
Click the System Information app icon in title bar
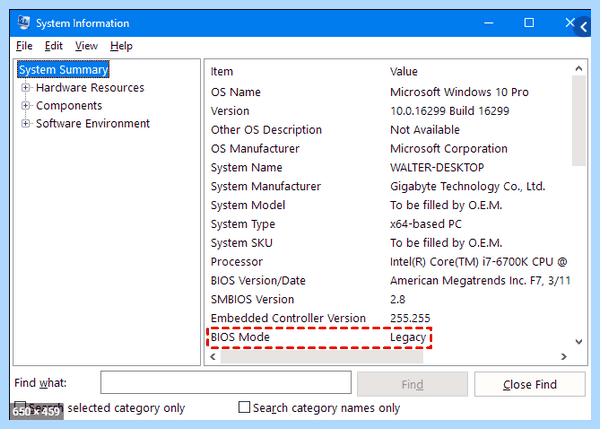[x=24, y=23]
